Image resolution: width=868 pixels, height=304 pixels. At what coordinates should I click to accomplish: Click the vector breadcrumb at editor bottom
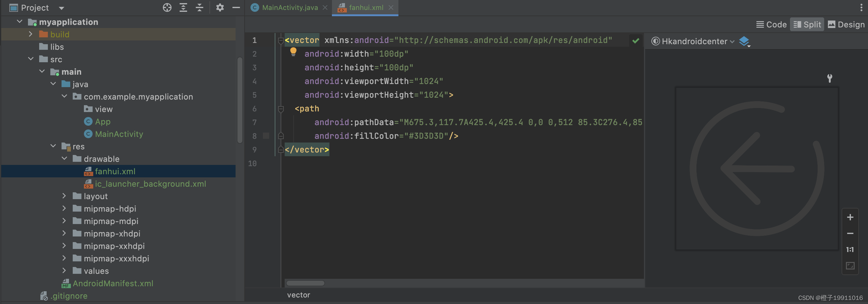299,295
